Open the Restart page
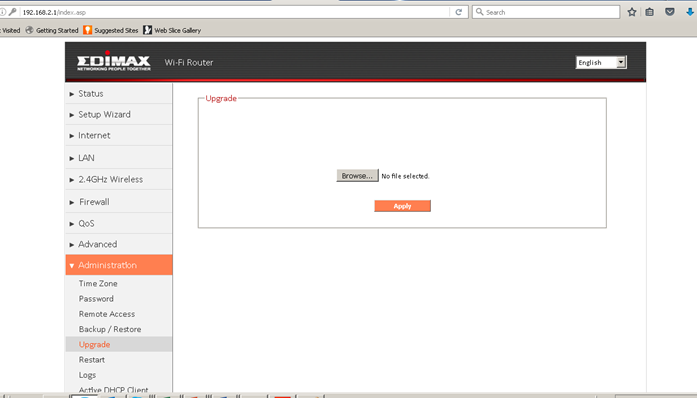Screen dimensions: 697x398 click(92, 359)
